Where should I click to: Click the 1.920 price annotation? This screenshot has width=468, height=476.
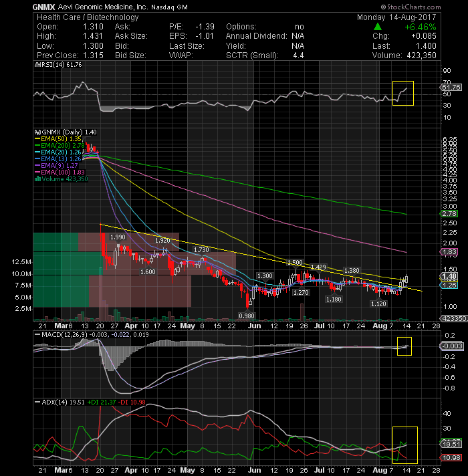tap(162, 241)
